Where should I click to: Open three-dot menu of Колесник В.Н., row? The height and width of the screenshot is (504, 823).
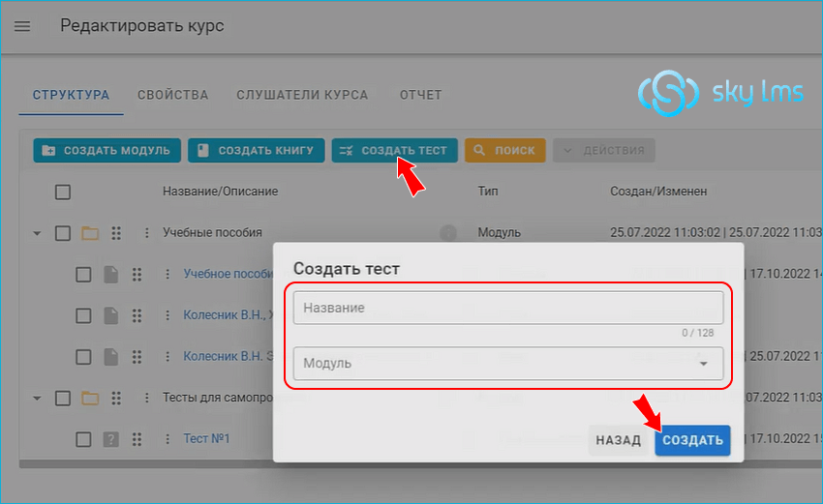tap(167, 315)
